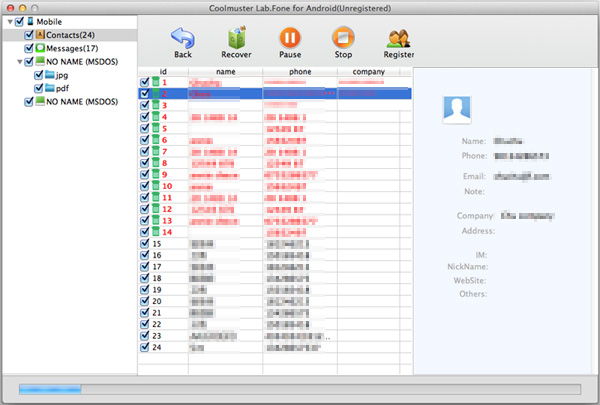This screenshot has height=405, width=600.
Task: Collapse the first NO NAME (MSDOS) node
Action: click(x=20, y=62)
